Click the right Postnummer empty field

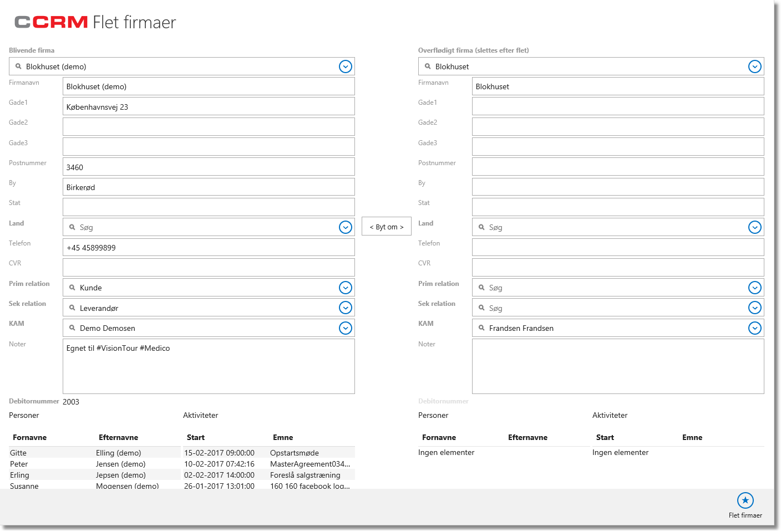(618, 167)
